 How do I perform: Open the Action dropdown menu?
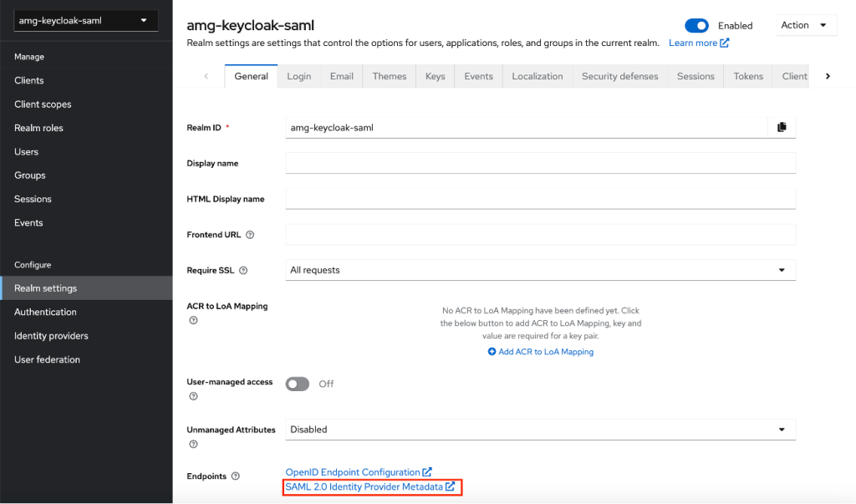point(806,25)
